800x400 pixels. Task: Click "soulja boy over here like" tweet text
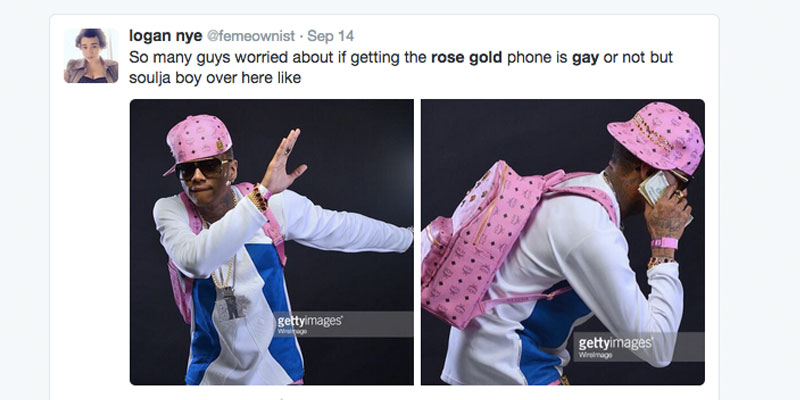pyautogui.click(x=215, y=78)
